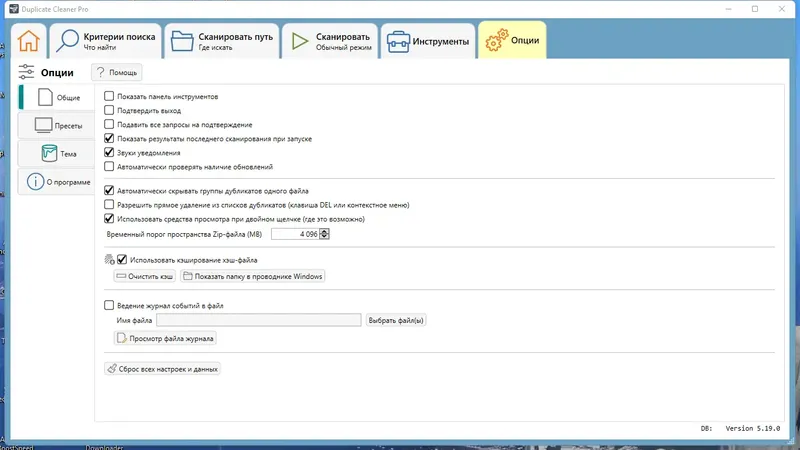Click the page icon of the Общие section
The image size is (800, 450).
tap(45, 97)
